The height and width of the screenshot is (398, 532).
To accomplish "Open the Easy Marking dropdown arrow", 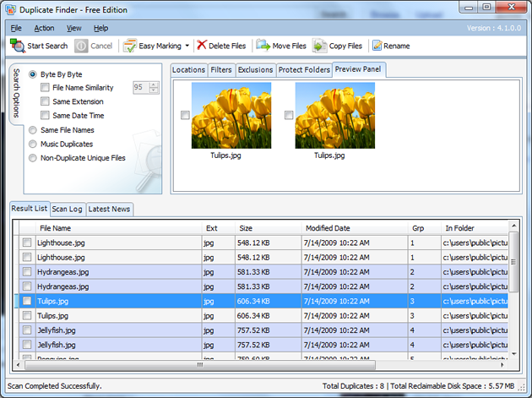I will [x=187, y=46].
